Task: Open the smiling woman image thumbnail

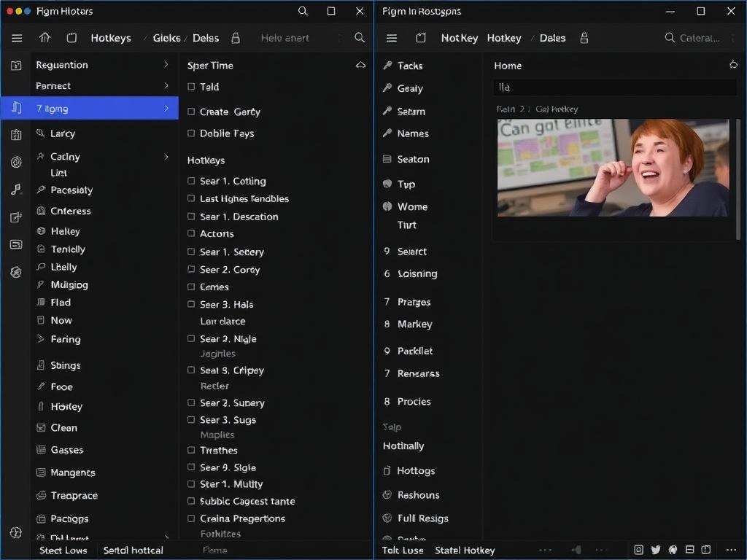Action: tap(613, 168)
